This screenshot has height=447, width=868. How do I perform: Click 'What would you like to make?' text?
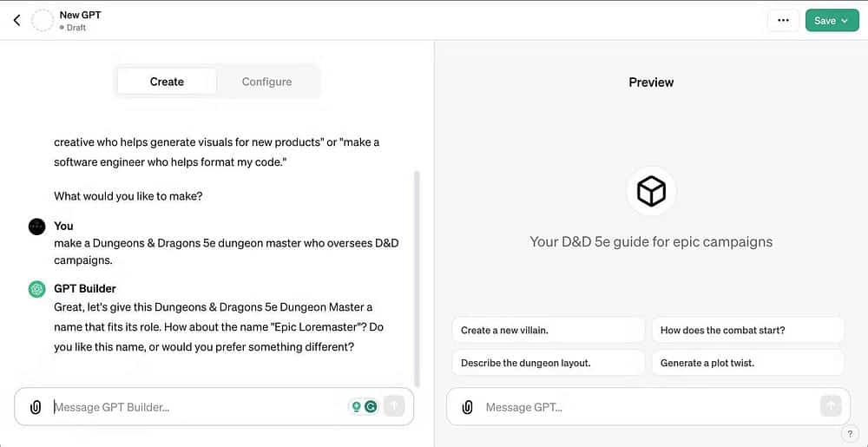point(128,196)
